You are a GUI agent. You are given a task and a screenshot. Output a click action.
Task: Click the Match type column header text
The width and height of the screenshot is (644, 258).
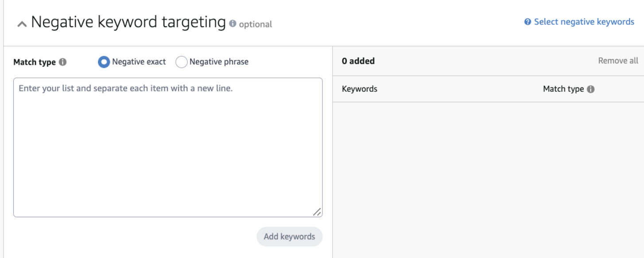[563, 89]
